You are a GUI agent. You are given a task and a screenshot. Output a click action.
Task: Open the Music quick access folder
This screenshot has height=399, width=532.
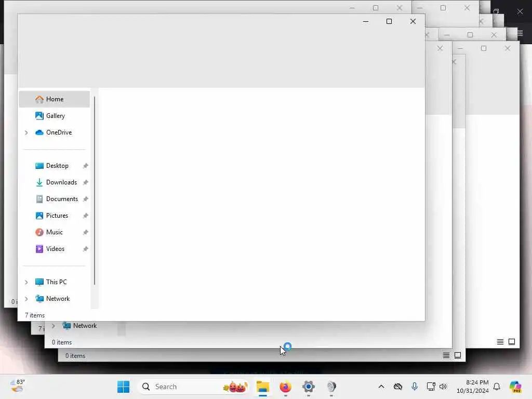[54, 232]
